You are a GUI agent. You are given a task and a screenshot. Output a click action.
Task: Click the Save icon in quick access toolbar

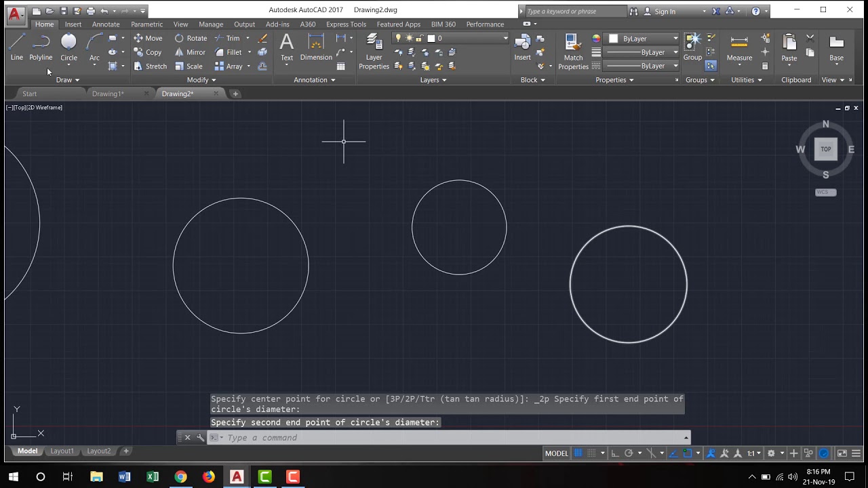pos(63,11)
